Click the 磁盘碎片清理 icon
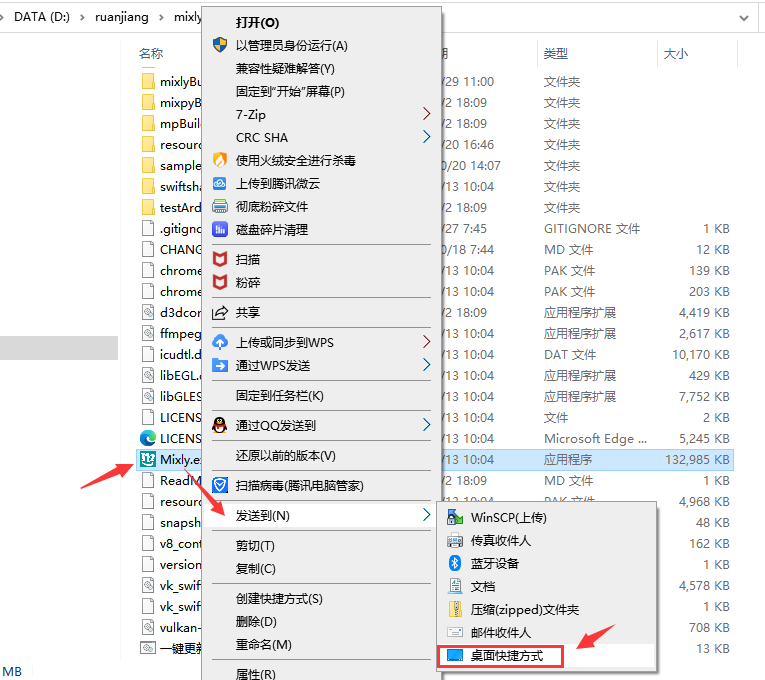 [x=220, y=229]
